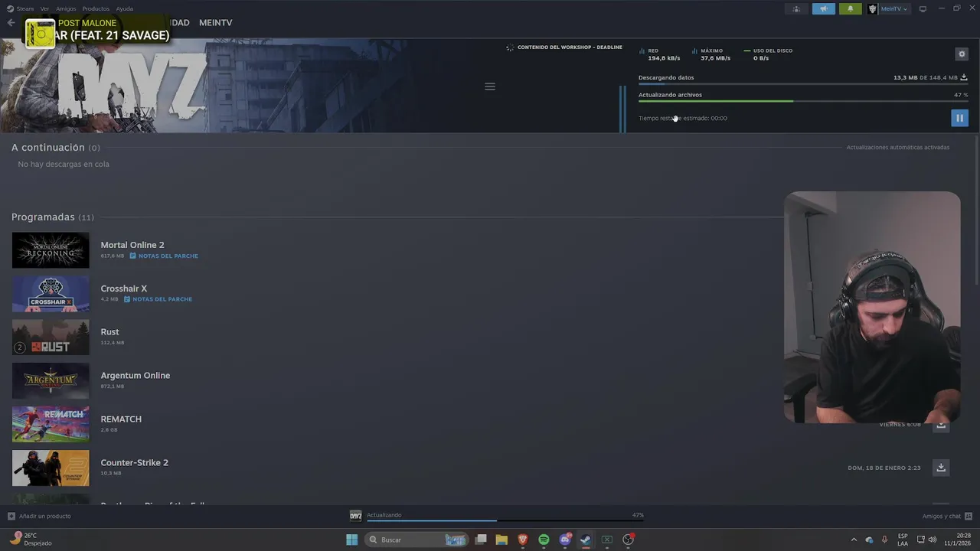Open Spotify from the taskbar
Image resolution: width=980 pixels, height=551 pixels.
544,540
